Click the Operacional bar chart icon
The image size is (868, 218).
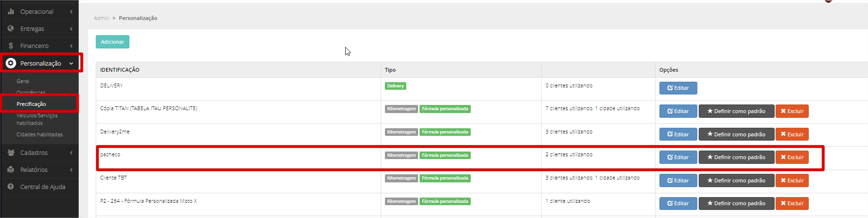pos(11,11)
